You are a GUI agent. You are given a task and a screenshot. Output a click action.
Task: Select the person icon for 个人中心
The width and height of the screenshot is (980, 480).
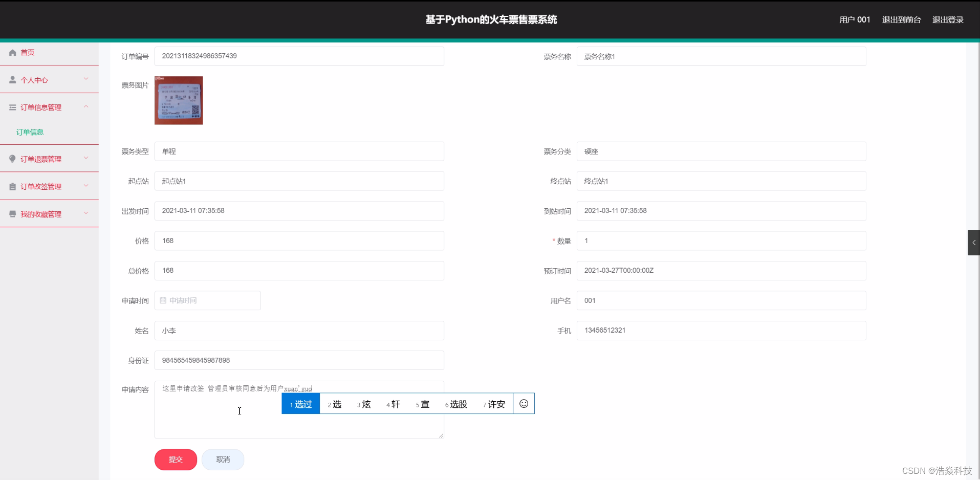tap(11, 79)
